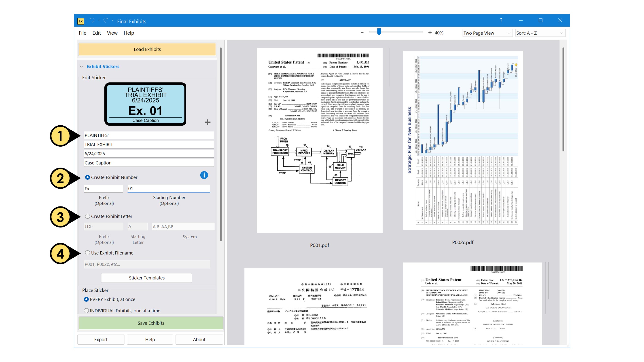This screenshot has width=644, height=362.
Task: Open the File menu
Action: pyautogui.click(x=83, y=33)
